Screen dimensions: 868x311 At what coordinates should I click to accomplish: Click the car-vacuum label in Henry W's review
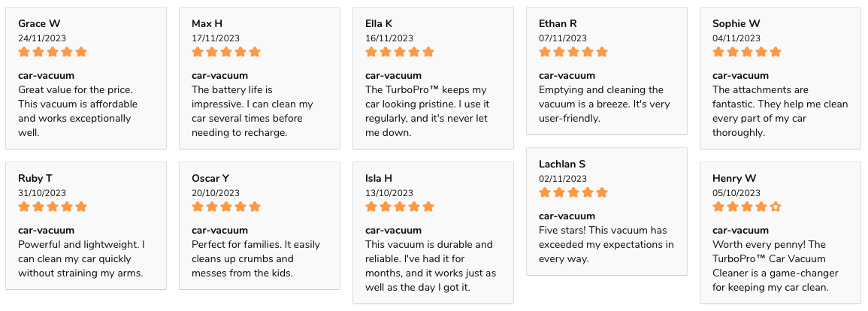point(740,231)
